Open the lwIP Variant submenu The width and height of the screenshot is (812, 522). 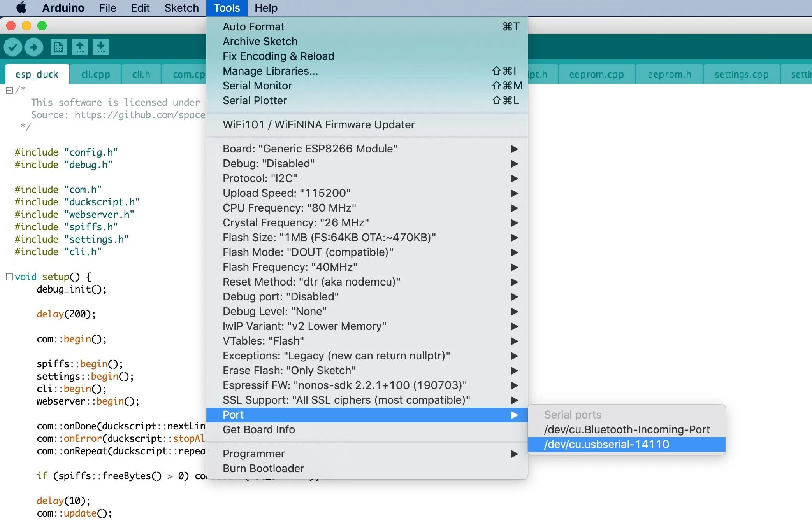coord(367,326)
